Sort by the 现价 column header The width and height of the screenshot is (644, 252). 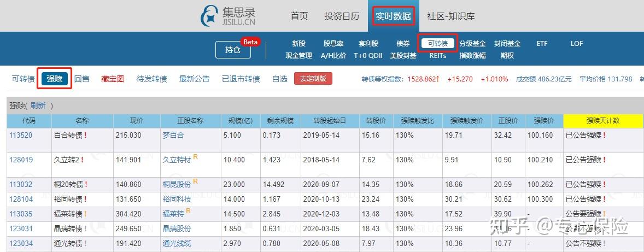click(x=136, y=121)
